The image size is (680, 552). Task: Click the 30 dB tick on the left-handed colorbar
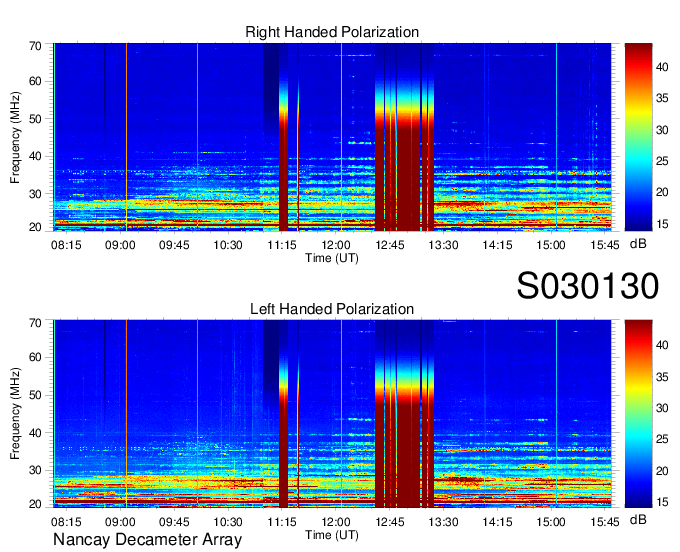pyautogui.click(x=662, y=408)
